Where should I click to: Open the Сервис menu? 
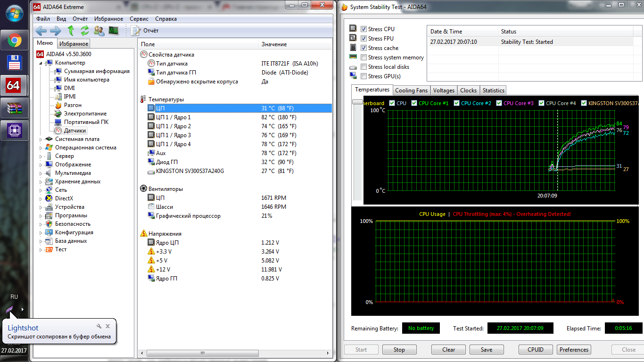[x=139, y=19]
